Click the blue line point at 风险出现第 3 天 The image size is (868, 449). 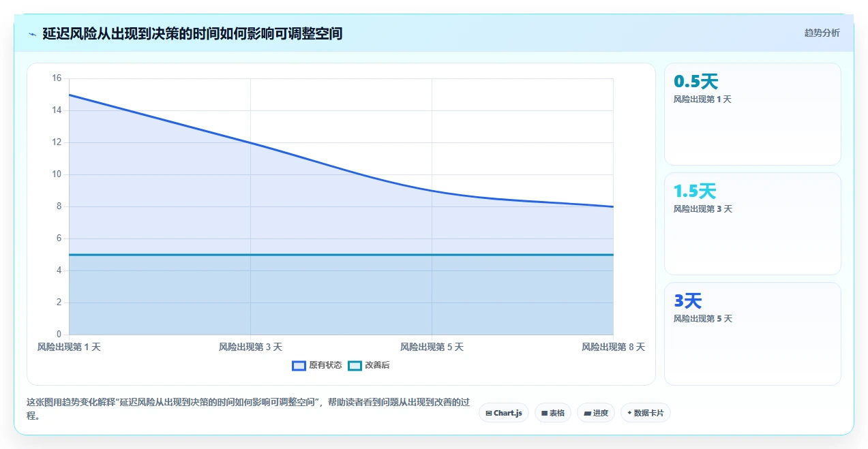click(250, 142)
